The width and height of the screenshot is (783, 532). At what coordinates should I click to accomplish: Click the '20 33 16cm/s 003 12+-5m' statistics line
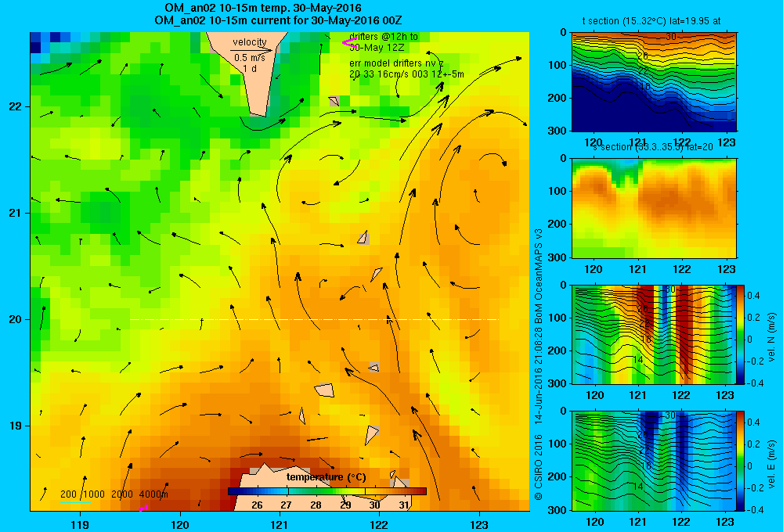click(x=406, y=74)
